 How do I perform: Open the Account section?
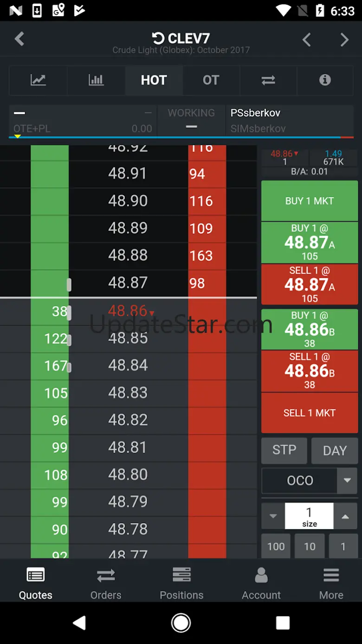[x=261, y=584]
